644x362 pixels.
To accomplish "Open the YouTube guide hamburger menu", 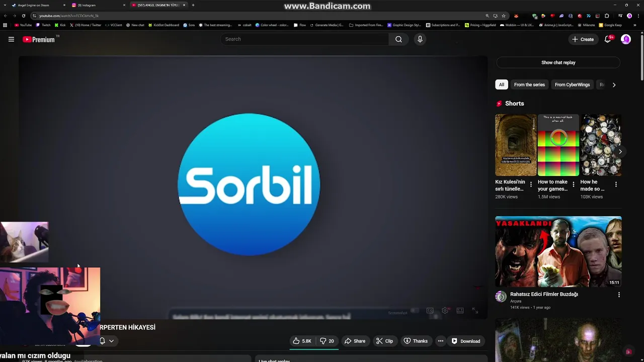I will point(11,39).
